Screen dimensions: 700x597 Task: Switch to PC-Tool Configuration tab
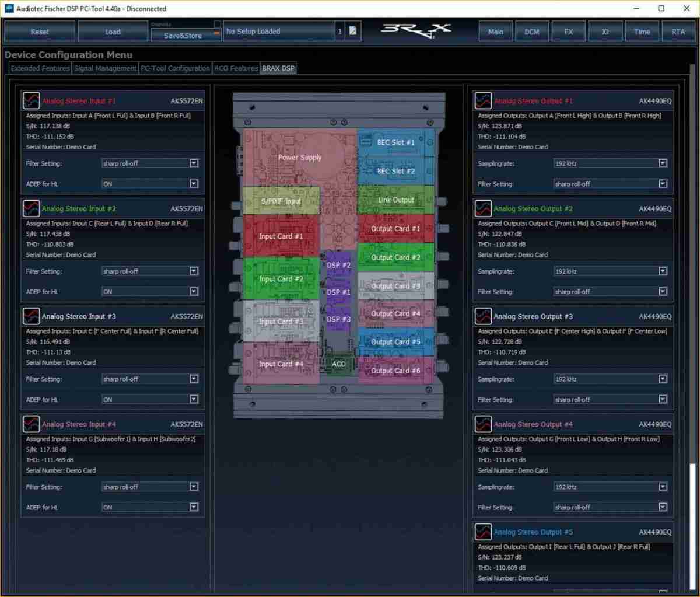pyautogui.click(x=175, y=68)
